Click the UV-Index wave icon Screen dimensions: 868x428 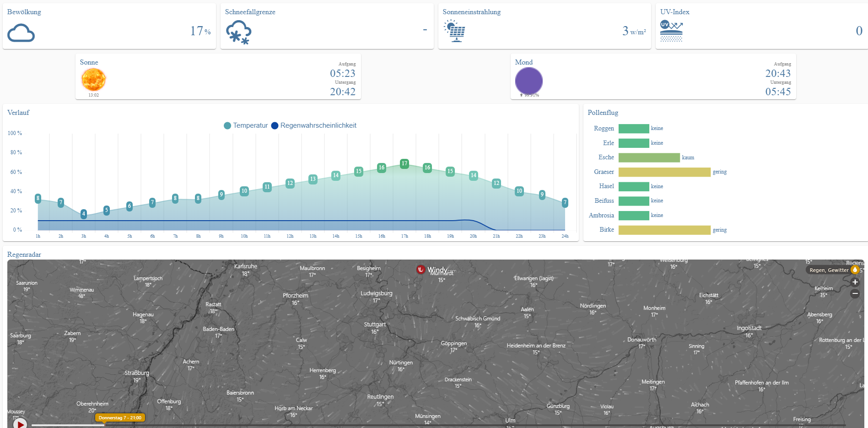671,31
